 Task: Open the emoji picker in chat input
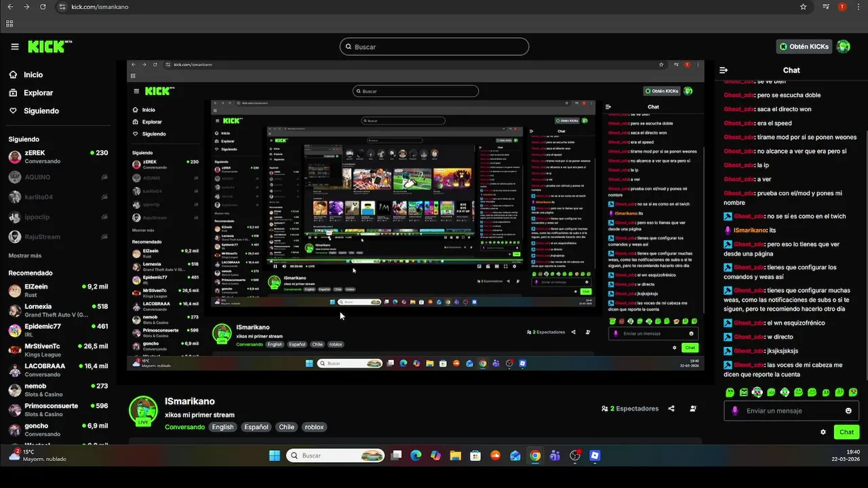pyautogui.click(x=848, y=411)
